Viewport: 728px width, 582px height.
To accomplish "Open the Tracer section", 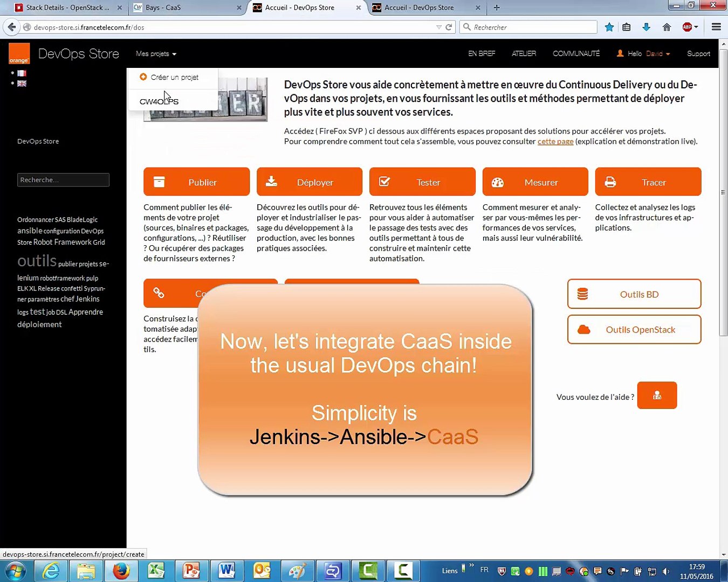I will tap(648, 182).
